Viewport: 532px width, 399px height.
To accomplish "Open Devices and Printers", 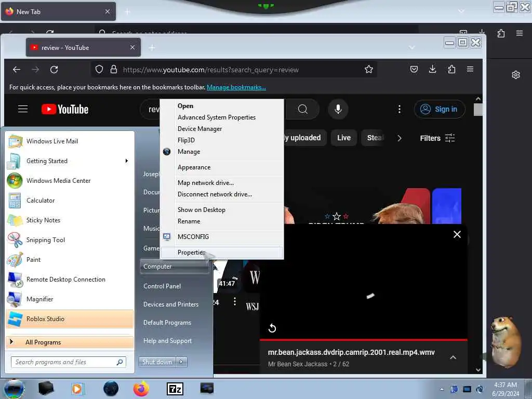I will coord(171,304).
